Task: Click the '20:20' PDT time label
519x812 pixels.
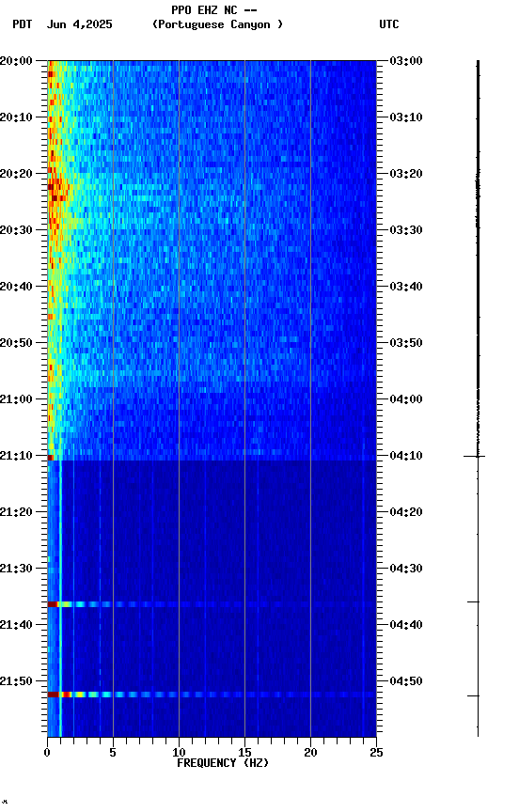Action: (x=16, y=174)
